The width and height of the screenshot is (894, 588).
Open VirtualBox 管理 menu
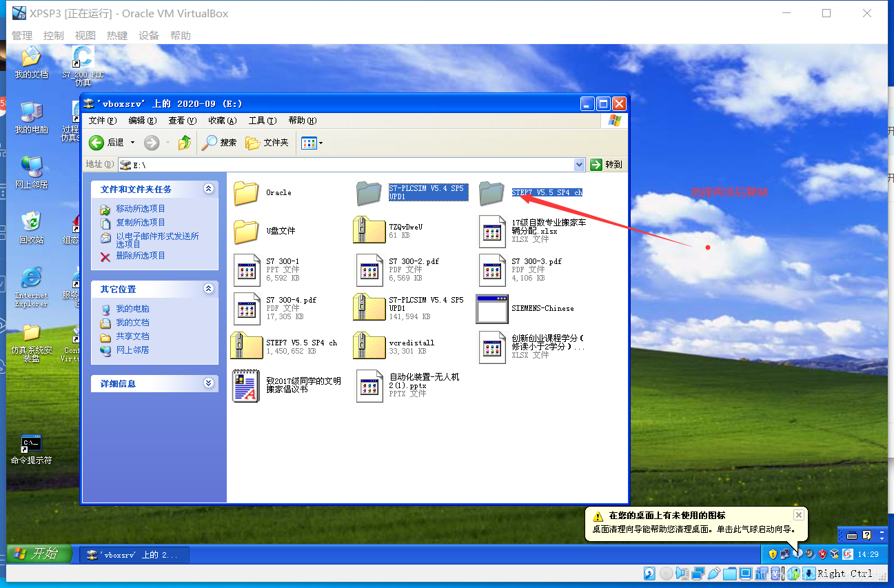coord(22,35)
